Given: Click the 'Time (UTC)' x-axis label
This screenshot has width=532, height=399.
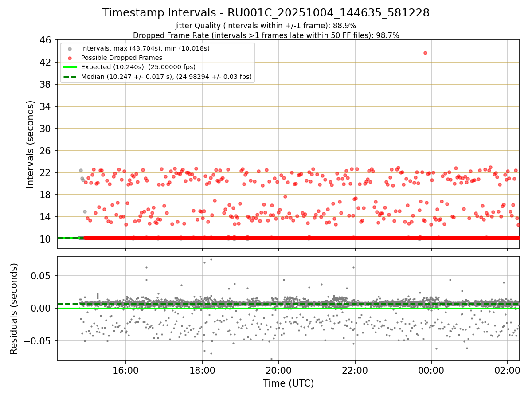Looking at the screenshot, I should pos(288,383).
